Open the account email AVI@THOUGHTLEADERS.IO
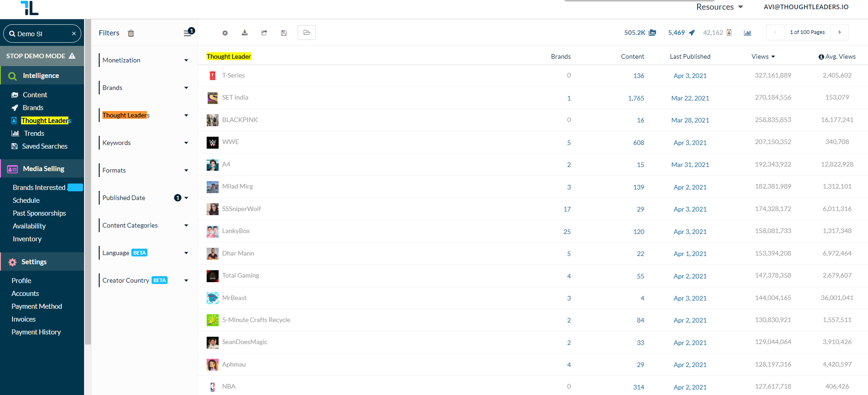Screen dimensions: 868x395 click(x=806, y=7)
